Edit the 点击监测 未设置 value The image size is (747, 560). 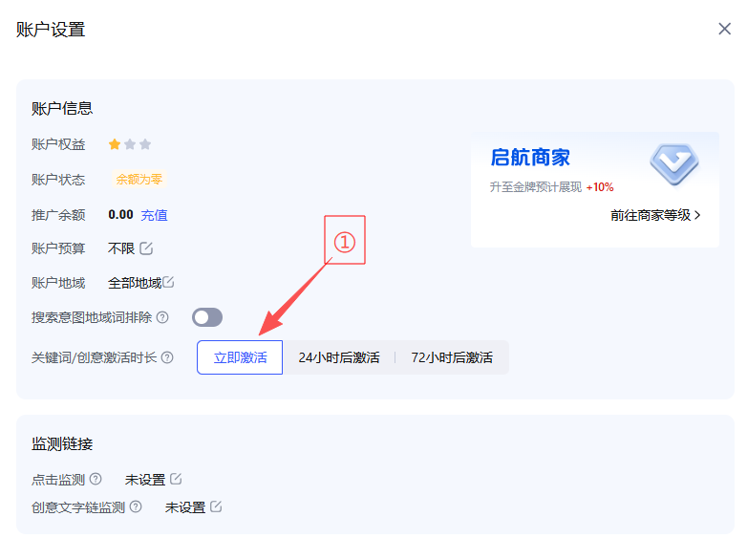pyautogui.click(x=176, y=479)
